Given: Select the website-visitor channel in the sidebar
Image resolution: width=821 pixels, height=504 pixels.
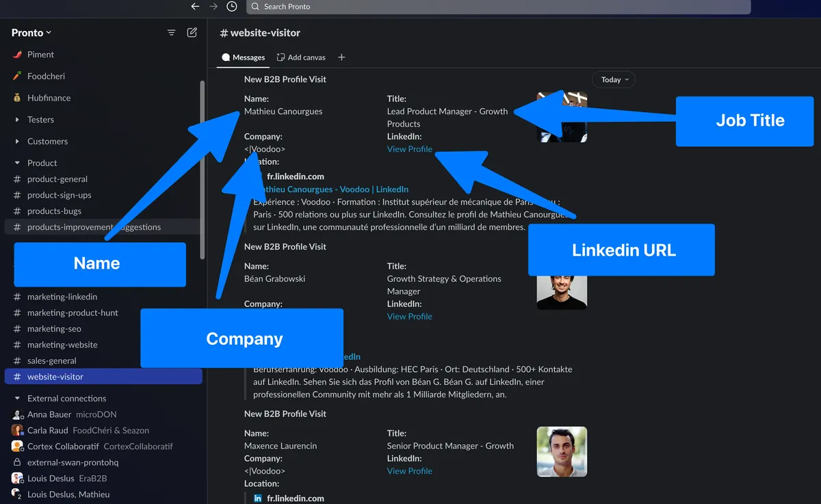Looking at the screenshot, I should pos(103,377).
